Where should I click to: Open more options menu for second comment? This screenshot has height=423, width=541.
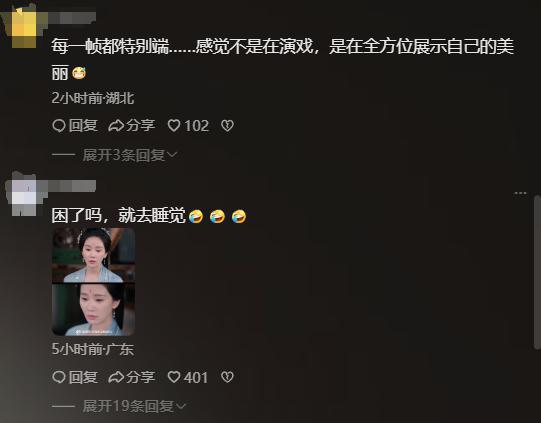[520, 193]
